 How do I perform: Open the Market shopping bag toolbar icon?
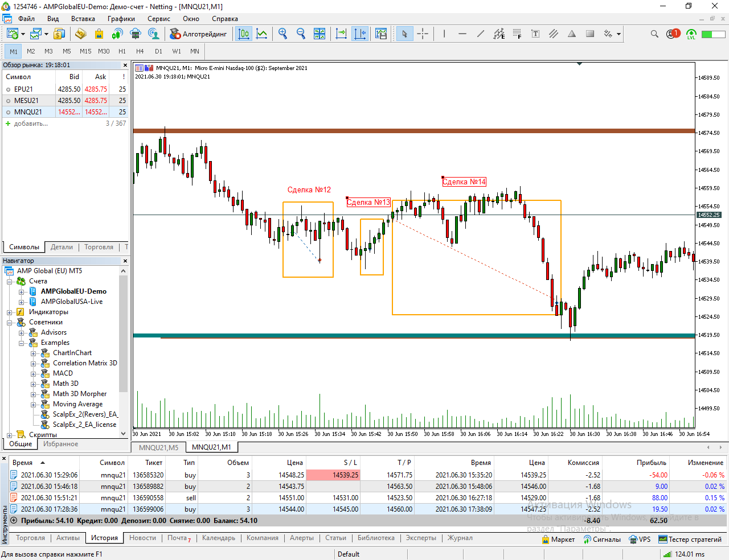point(99,34)
